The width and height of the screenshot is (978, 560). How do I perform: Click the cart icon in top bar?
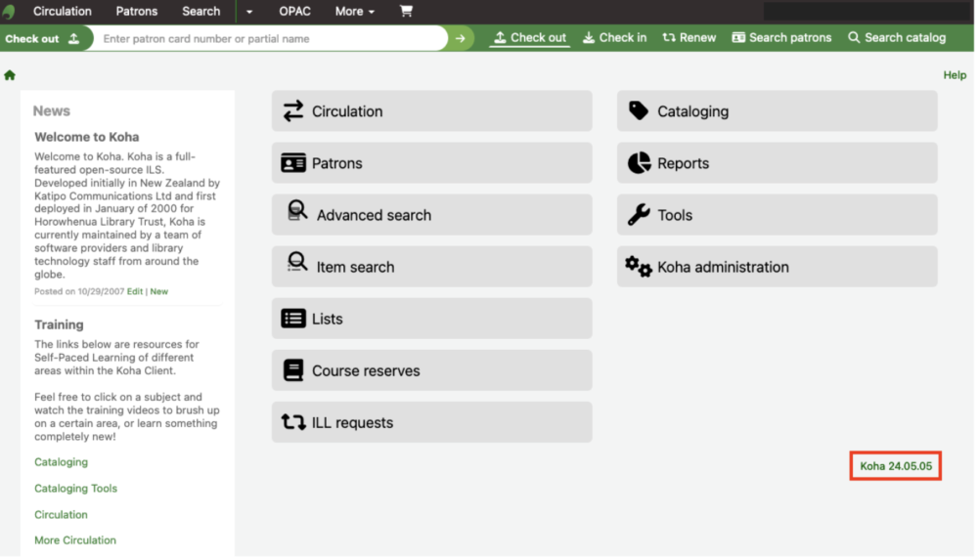tap(406, 11)
